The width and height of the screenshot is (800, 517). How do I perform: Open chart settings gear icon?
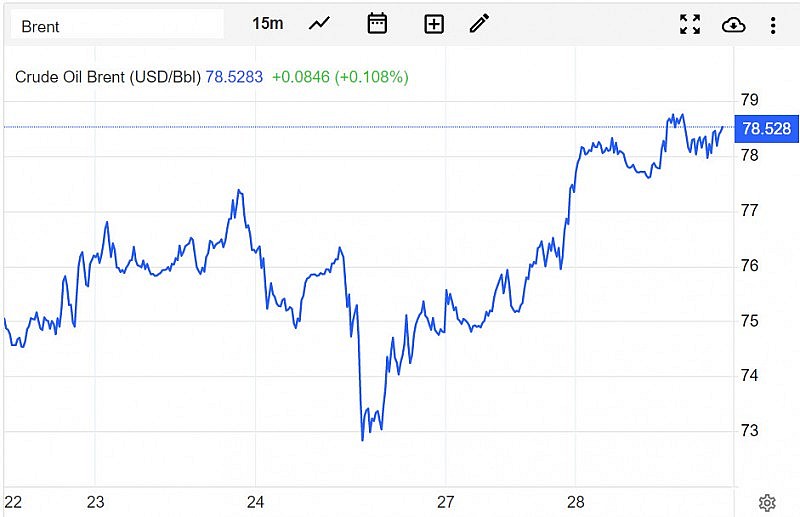pos(767,502)
